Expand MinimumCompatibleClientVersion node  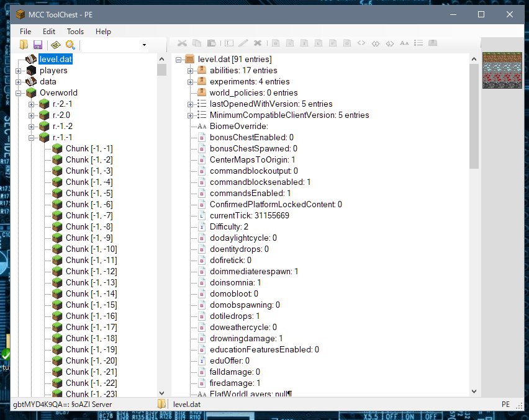click(190, 115)
